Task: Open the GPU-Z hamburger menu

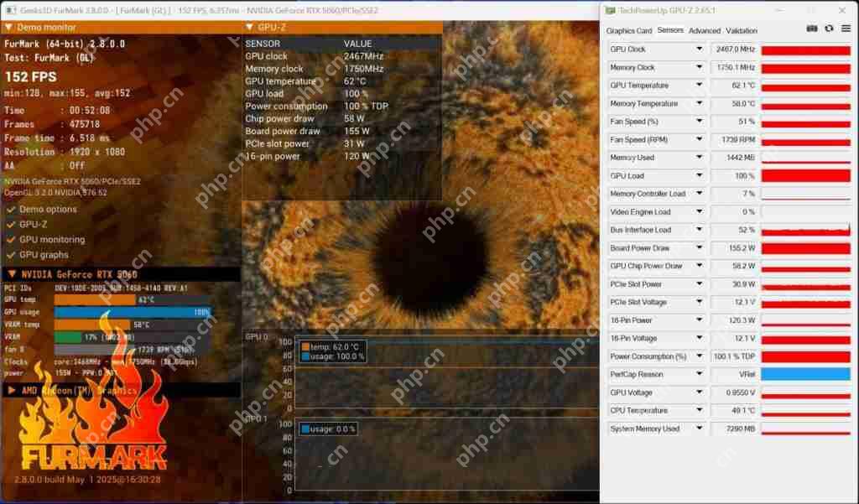Action: [x=844, y=29]
